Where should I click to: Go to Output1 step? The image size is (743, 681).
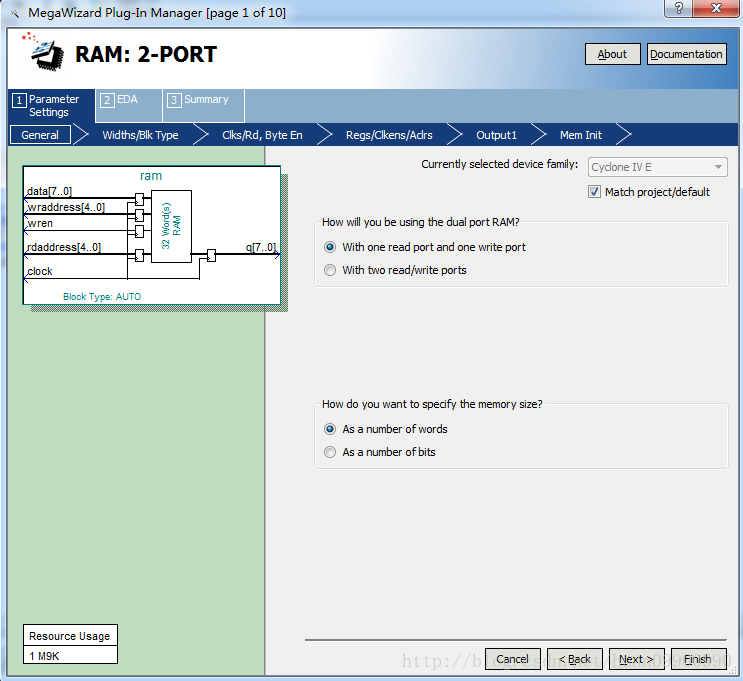[496, 135]
